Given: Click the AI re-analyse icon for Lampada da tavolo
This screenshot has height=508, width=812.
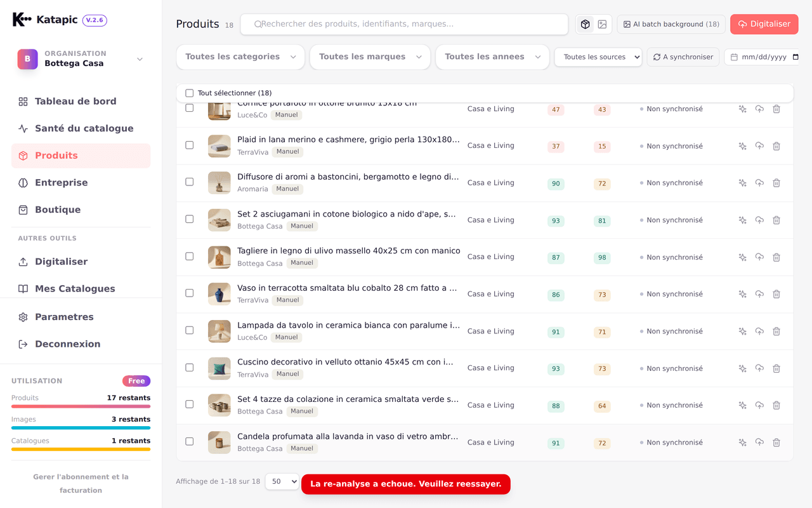Looking at the screenshot, I should [742, 331].
